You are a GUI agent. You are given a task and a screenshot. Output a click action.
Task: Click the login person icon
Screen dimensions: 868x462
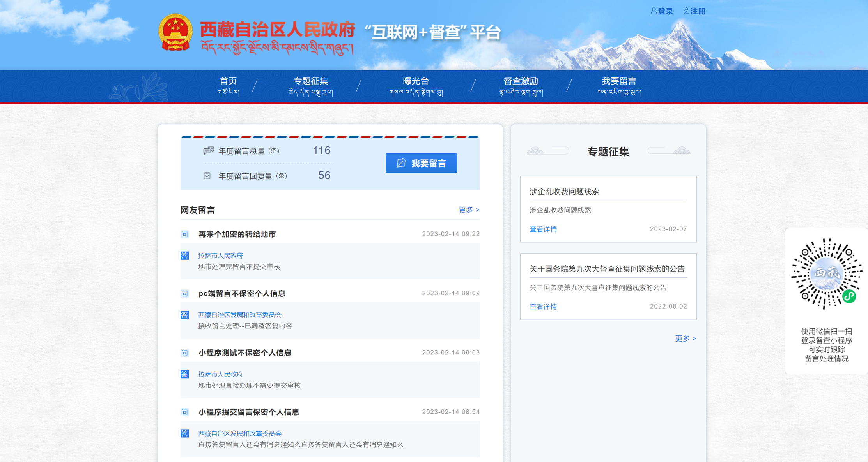pyautogui.click(x=654, y=11)
